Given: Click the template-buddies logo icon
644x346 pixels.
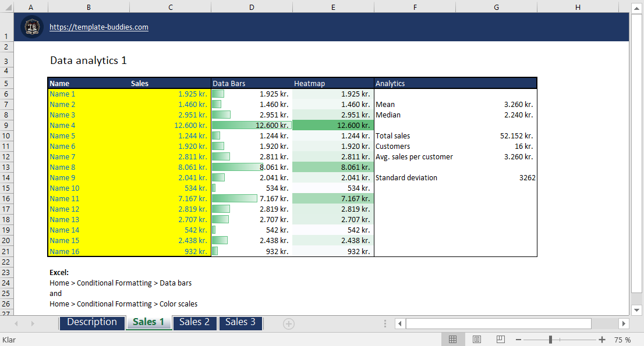Looking at the screenshot, I should click(x=33, y=27).
